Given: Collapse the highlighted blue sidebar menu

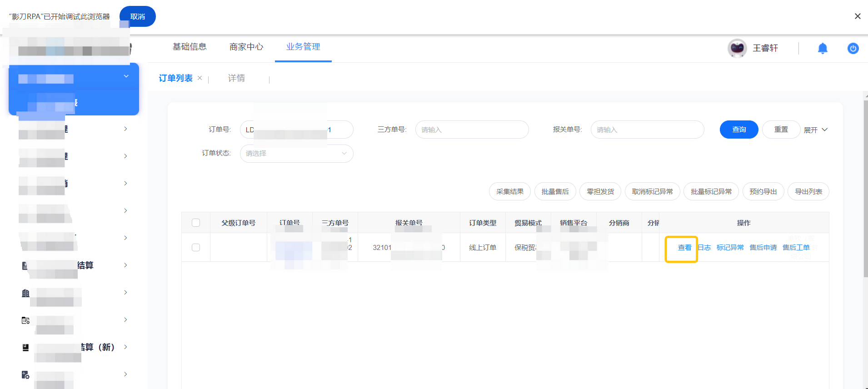Looking at the screenshot, I should pos(126,76).
